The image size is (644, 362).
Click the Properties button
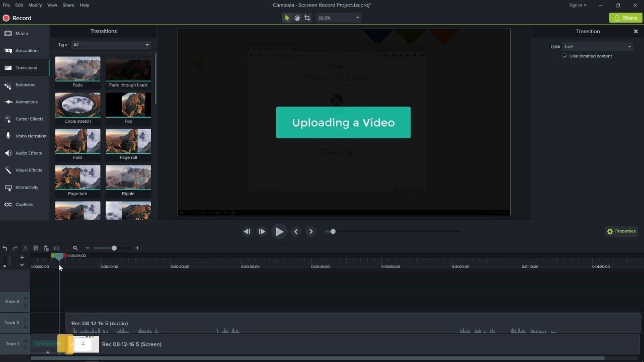[621, 231]
